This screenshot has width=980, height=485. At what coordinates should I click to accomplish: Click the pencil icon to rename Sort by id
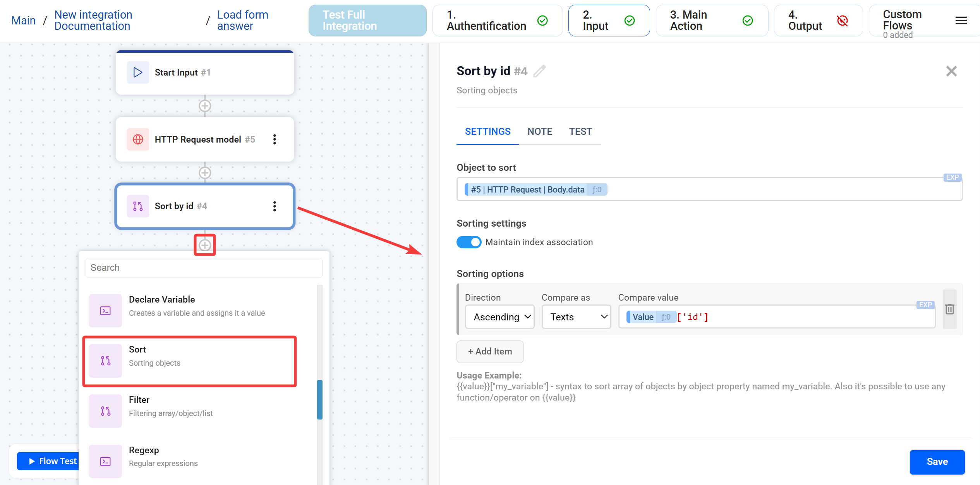(539, 71)
